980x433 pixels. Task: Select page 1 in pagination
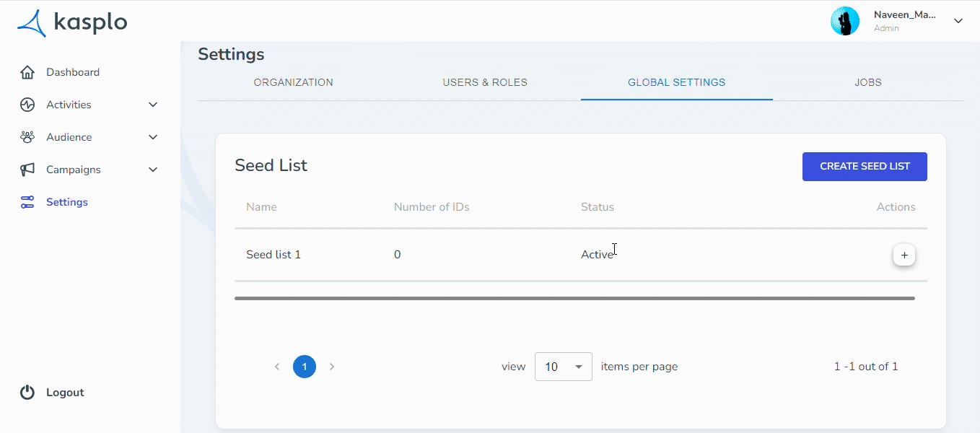pos(305,367)
